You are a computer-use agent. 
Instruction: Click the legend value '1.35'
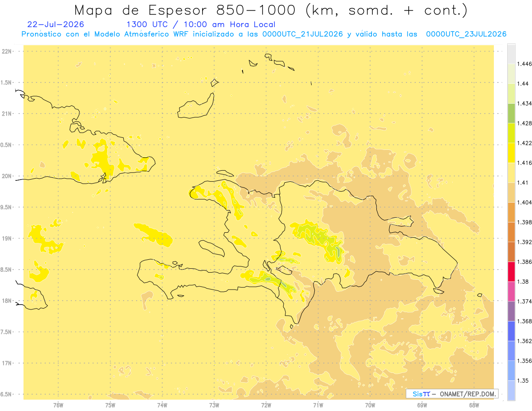[x=522, y=380]
